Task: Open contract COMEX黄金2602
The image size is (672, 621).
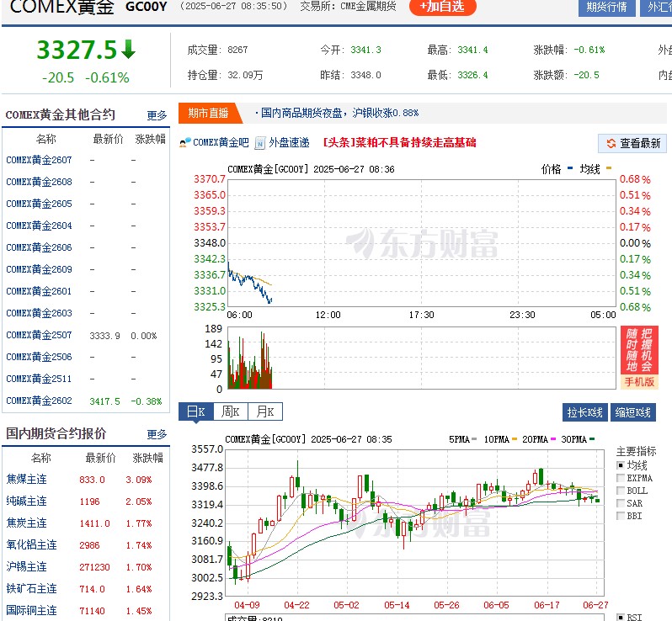Action: tap(39, 401)
